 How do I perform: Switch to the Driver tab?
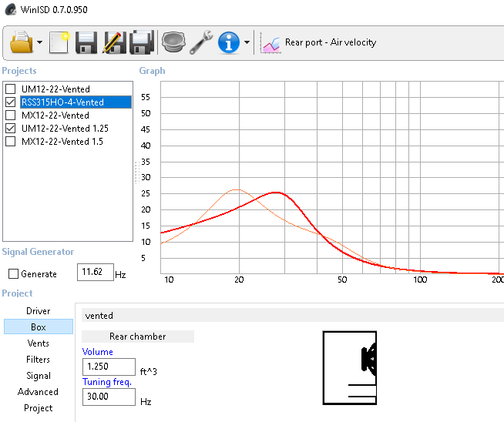(x=39, y=311)
